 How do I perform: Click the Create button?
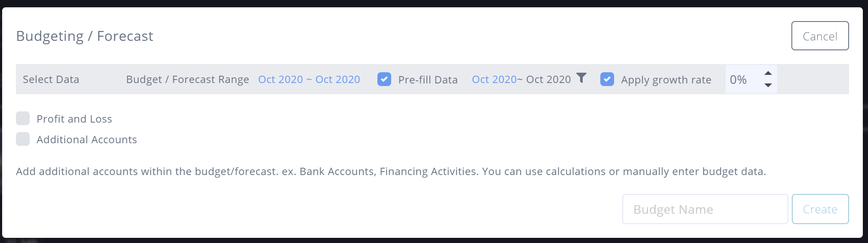(820, 209)
